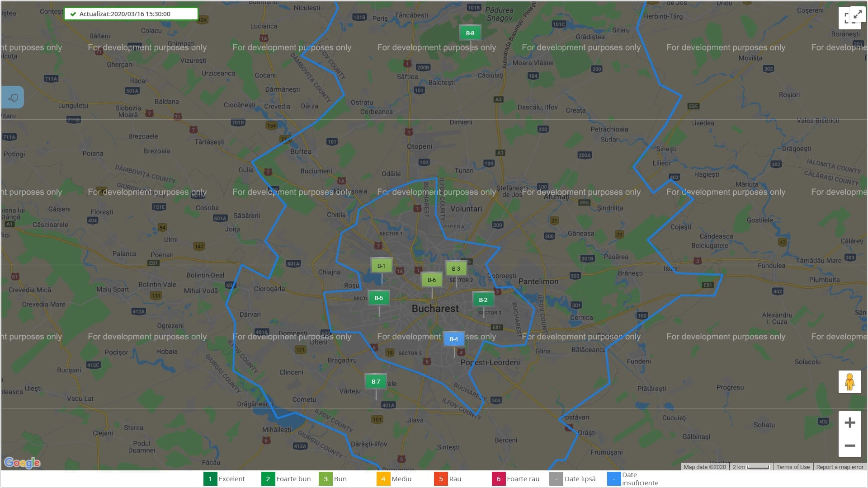Click the B-6 monitoring station flag

[x=432, y=280]
